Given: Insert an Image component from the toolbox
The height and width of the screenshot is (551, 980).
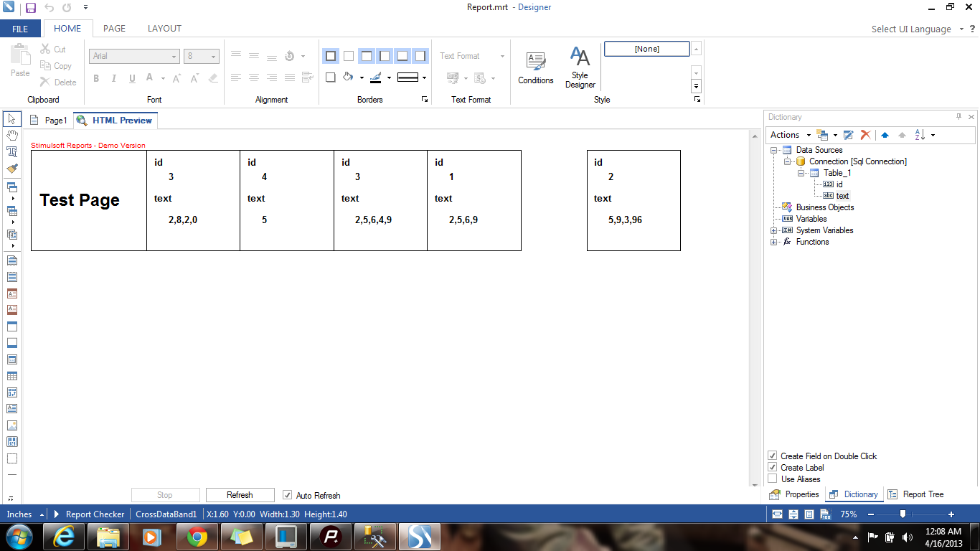Looking at the screenshot, I should pyautogui.click(x=11, y=425).
